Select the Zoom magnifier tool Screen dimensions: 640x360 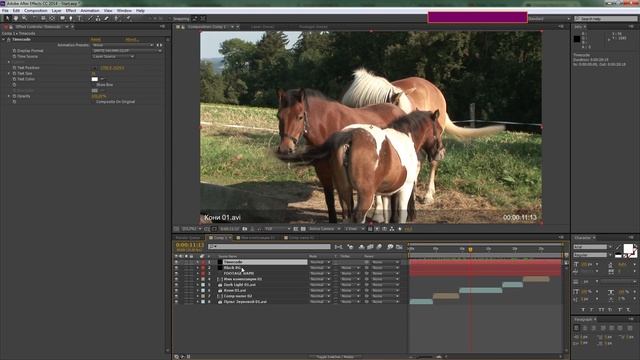[24, 18]
